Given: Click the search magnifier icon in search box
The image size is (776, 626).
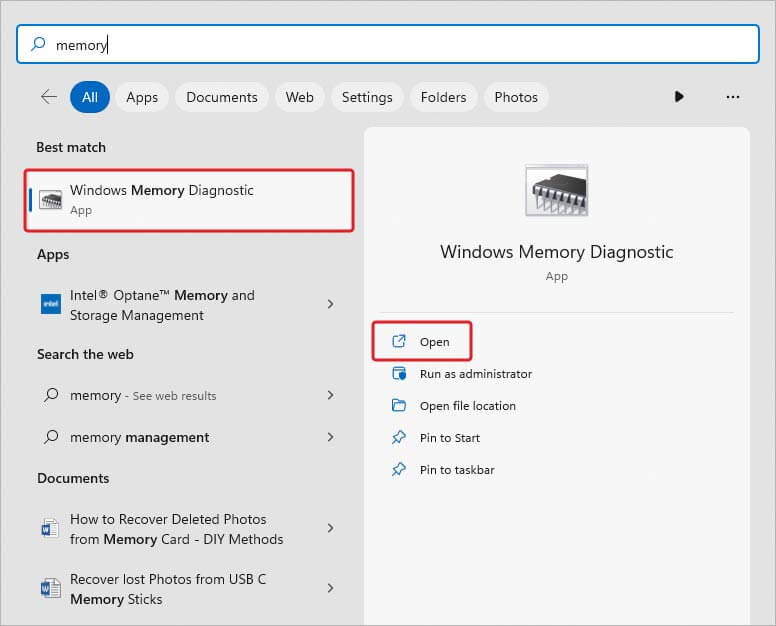Looking at the screenshot, I should point(38,44).
